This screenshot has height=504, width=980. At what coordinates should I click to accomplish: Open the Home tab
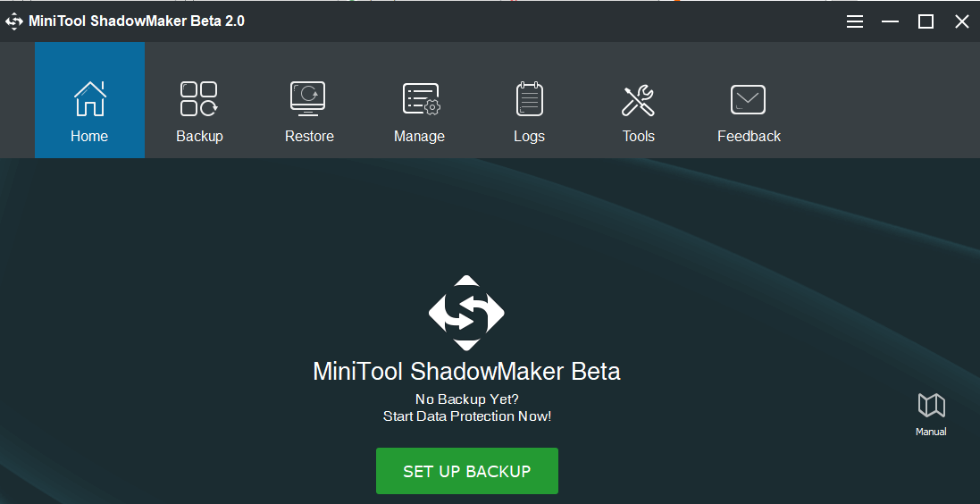89,100
